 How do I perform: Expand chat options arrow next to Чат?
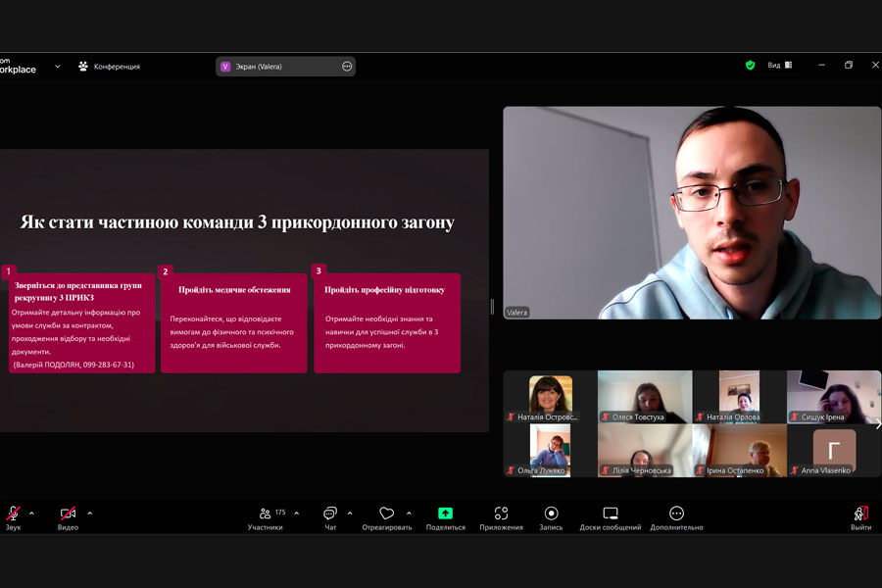tap(350, 514)
